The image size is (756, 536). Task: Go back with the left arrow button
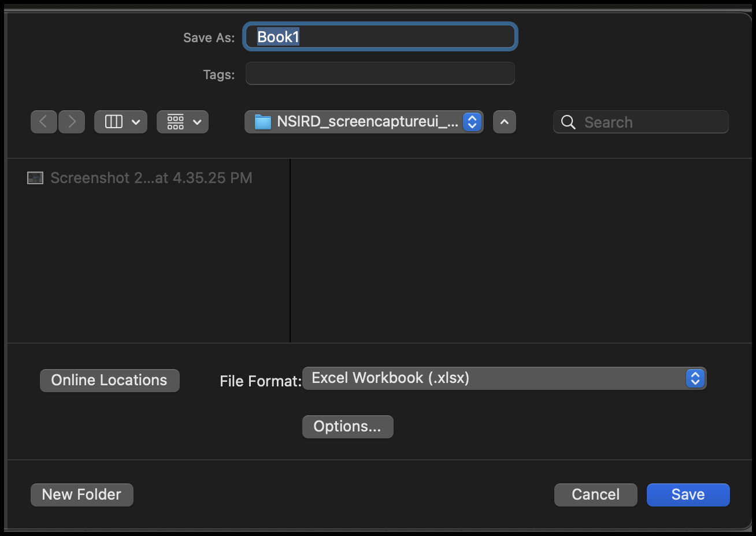[44, 122]
